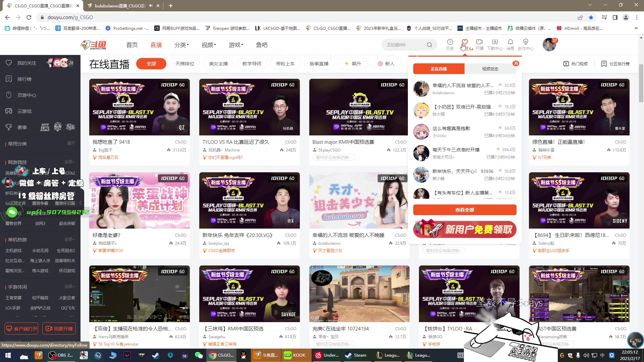The height and width of the screenshot is (362, 644).
Task: Click the 热门视频 icon link
Action: (x=576, y=64)
